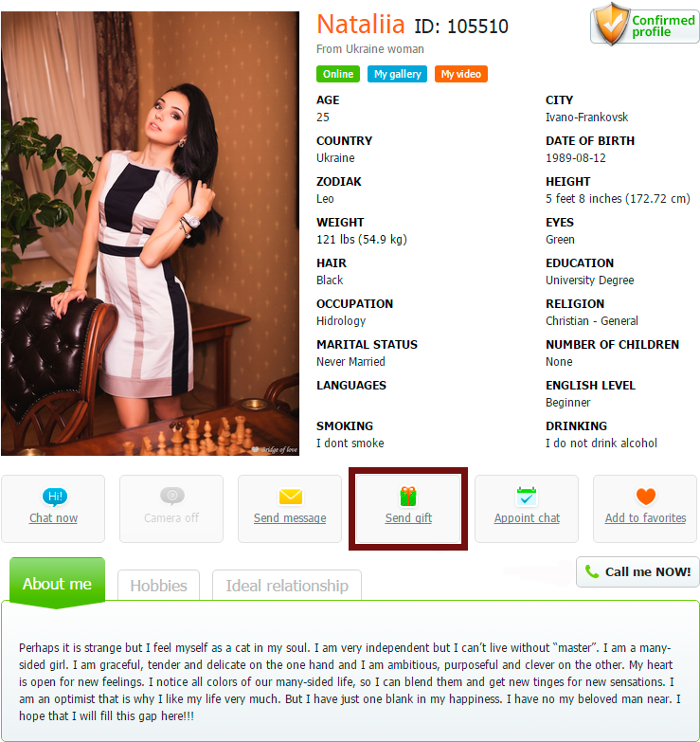This screenshot has height=742, width=700.
Task: Open the My gallery button
Action: (397, 74)
